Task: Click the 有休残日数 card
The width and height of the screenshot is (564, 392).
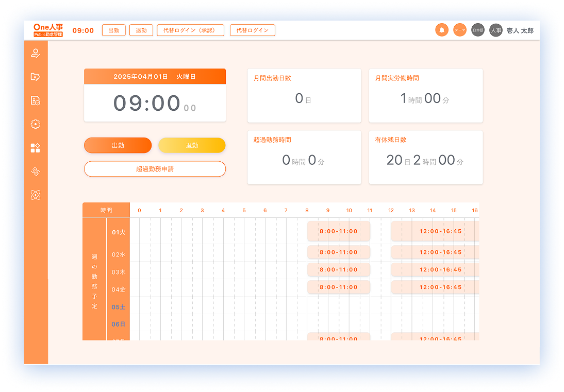Action: (425, 158)
